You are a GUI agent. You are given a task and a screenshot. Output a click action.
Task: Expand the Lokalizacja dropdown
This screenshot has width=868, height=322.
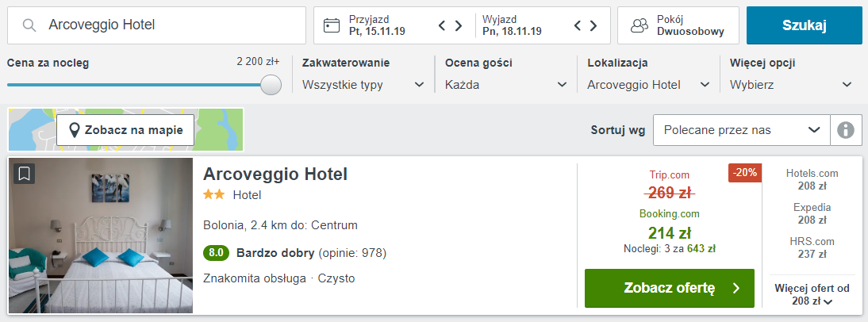coord(649,85)
